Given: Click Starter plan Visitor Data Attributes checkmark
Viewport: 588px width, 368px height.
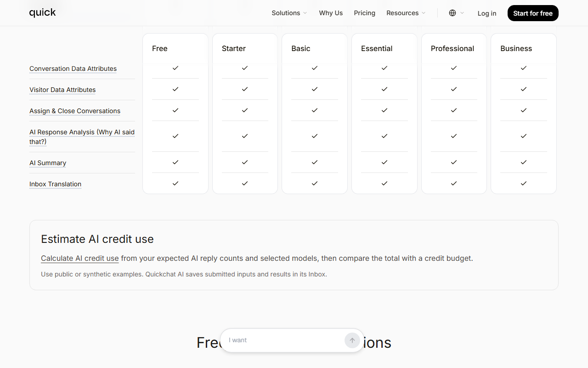Looking at the screenshot, I should (x=245, y=89).
